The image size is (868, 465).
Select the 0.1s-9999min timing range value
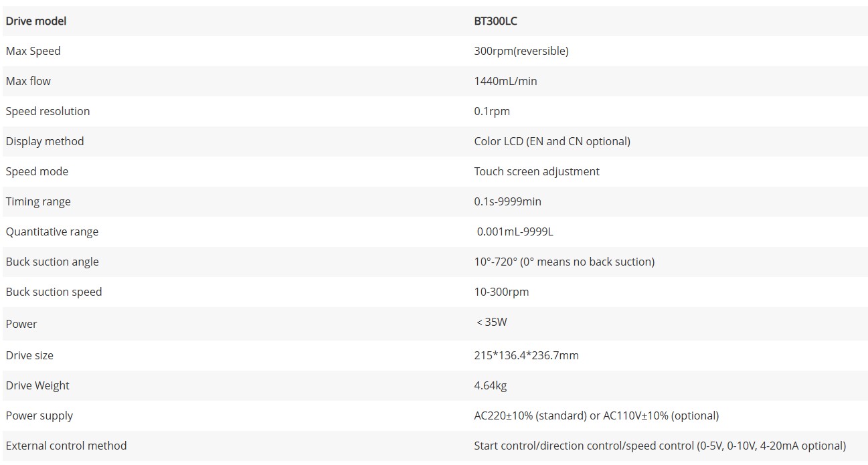507,201
